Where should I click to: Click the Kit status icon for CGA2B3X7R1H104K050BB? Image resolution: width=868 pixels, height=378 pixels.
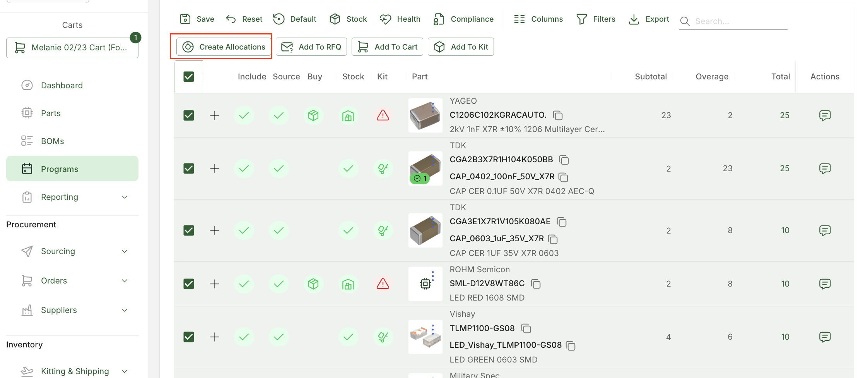(x=383, y=168)
